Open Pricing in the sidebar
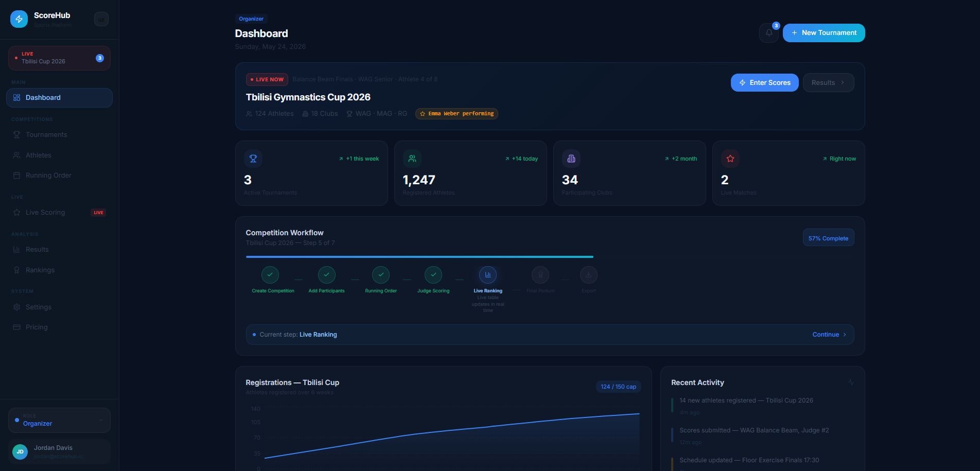This screenshot has height=471, width=980. click(59, 327)
